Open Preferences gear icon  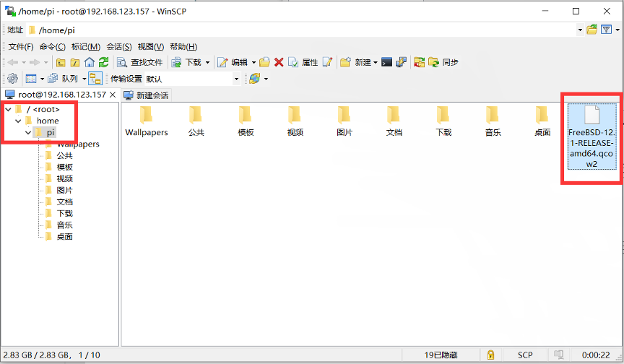coord(13,79)
